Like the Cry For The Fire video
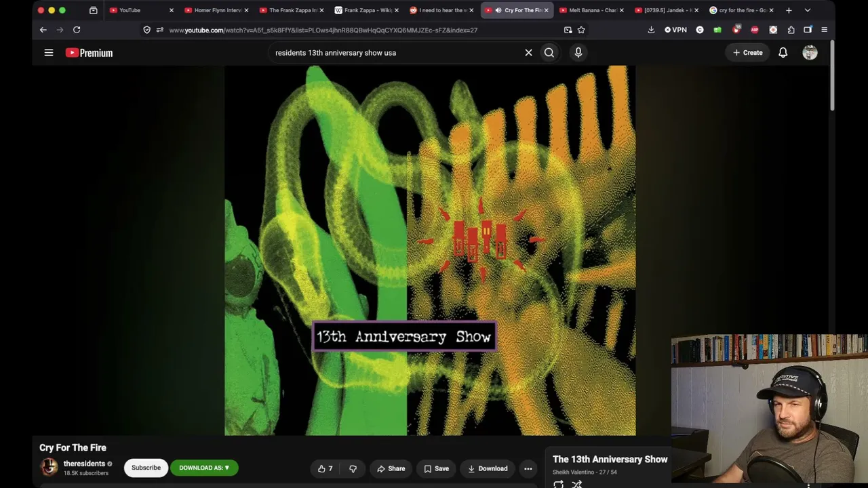Viewport: 868px width, 488px height. (325, 468)
